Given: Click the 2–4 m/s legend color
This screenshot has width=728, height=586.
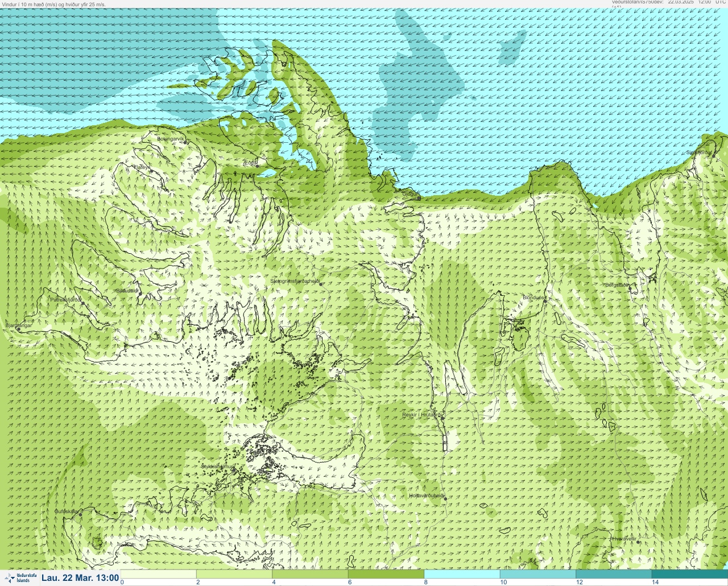Looking at the screenshot, I should (234, 574).
